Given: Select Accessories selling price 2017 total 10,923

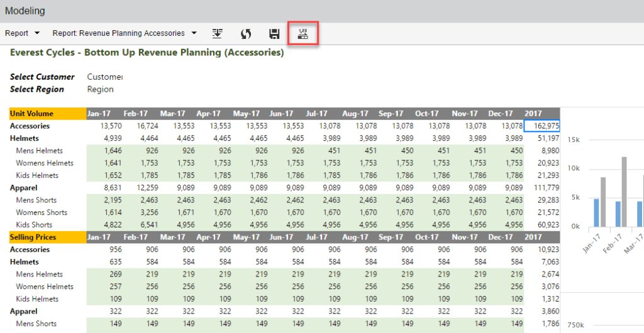Looking at the screenshot, I should click(x=541, y=249).
